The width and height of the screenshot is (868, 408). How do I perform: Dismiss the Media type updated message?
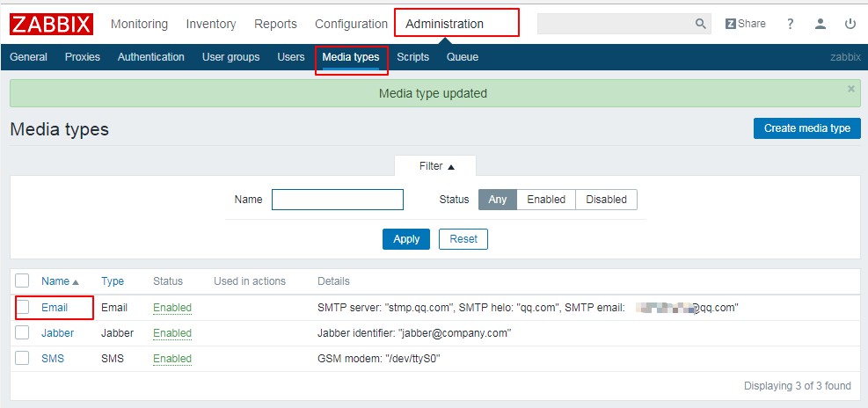[850, 89]
